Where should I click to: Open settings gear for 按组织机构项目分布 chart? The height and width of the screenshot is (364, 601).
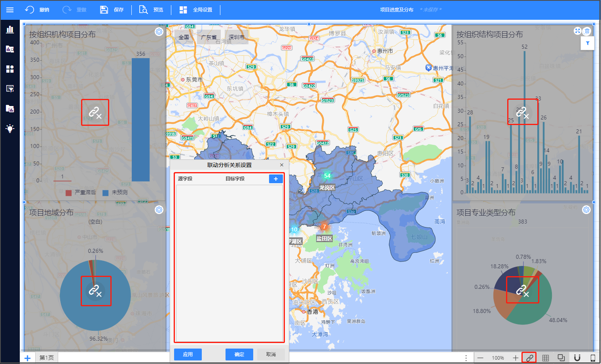(159, 32)
